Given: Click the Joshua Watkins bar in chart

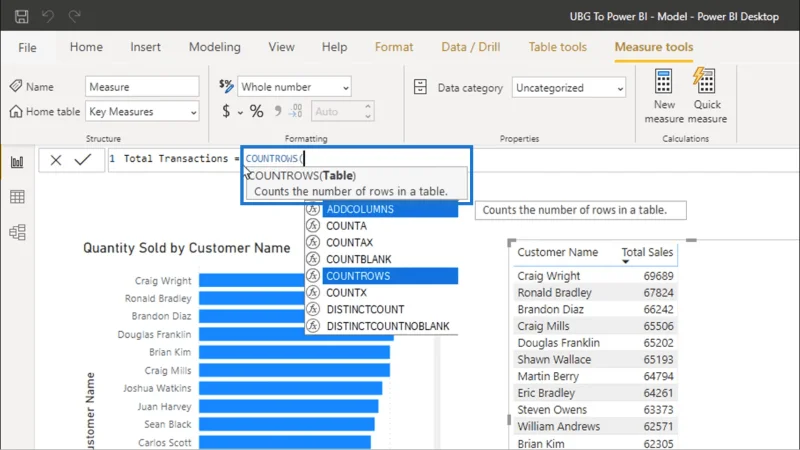Looking at the screenshot, I should 290,388.
